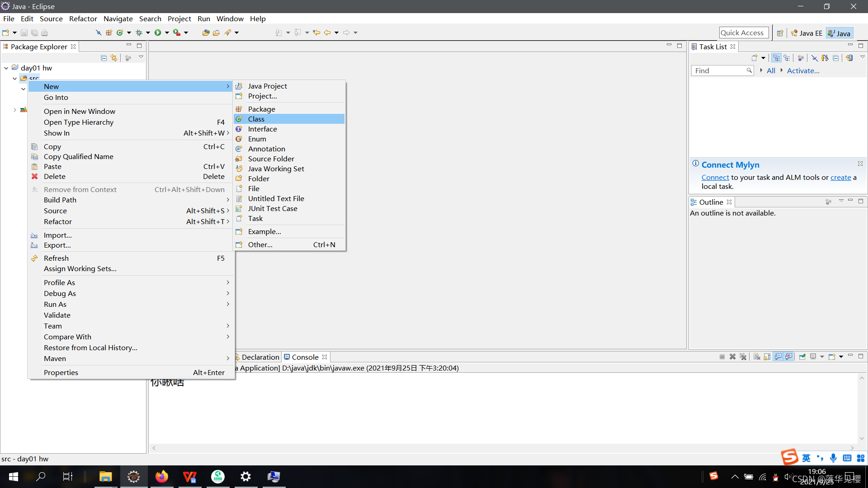This screenshot has height=488, width=868.
Task: Open the Run button dropdown arrow
Action: pyautogui.click(x=167, y=33)
